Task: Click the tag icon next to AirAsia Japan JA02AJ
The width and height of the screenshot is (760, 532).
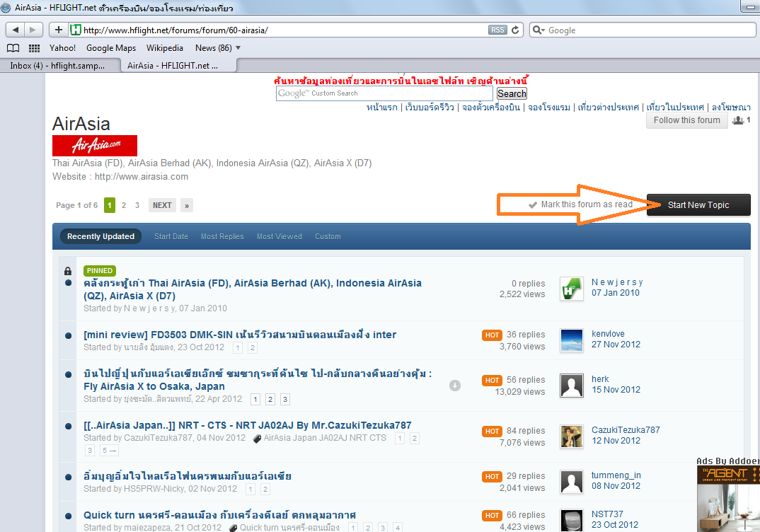Action: [x=257, y=439]
